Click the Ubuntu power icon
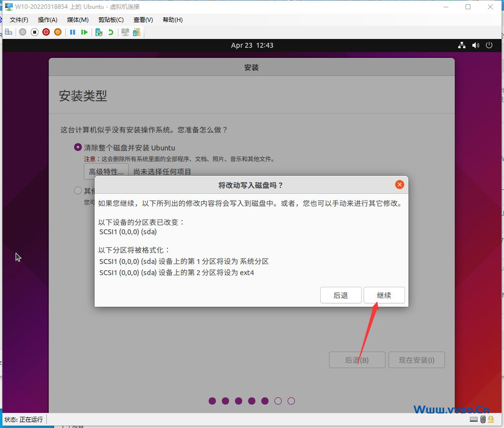The width and height of the screenshot is (504, 428). 489,45
